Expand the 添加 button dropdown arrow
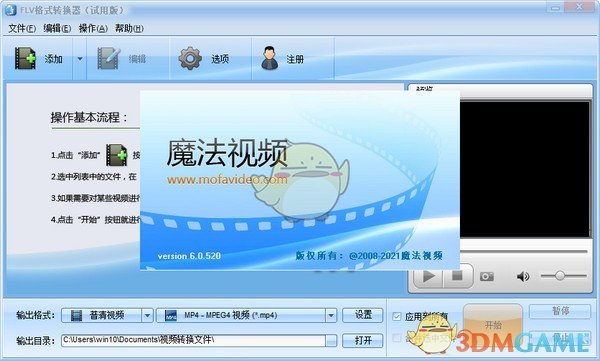 pyautogui.click(x=80, y=59)
